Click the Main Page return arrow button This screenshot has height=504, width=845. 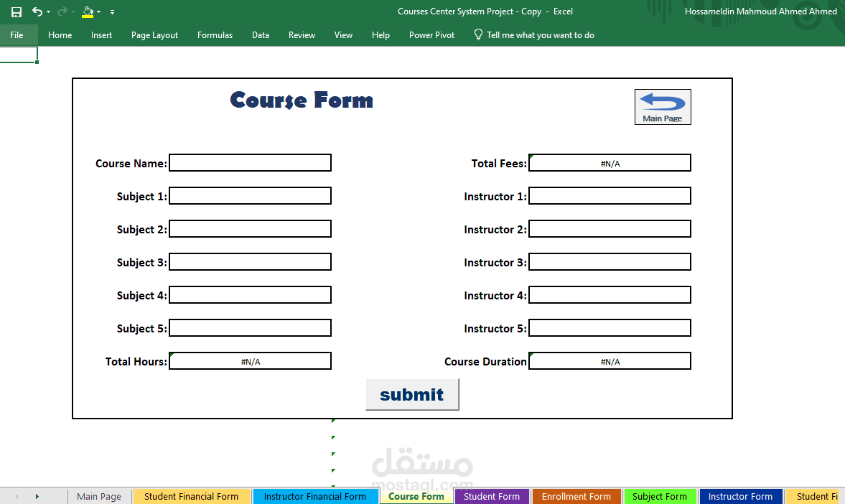663,107
